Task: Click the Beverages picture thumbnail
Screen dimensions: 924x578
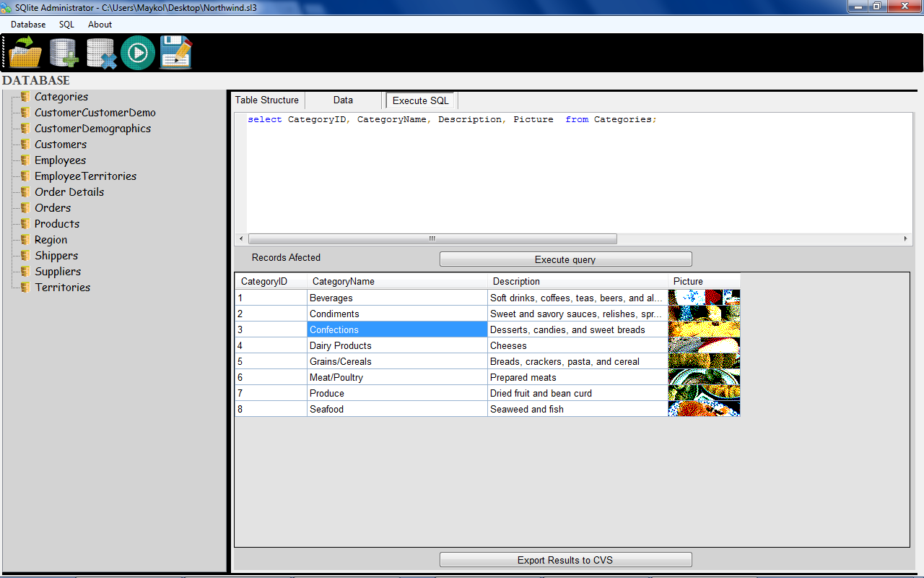Action: (704, 297)
